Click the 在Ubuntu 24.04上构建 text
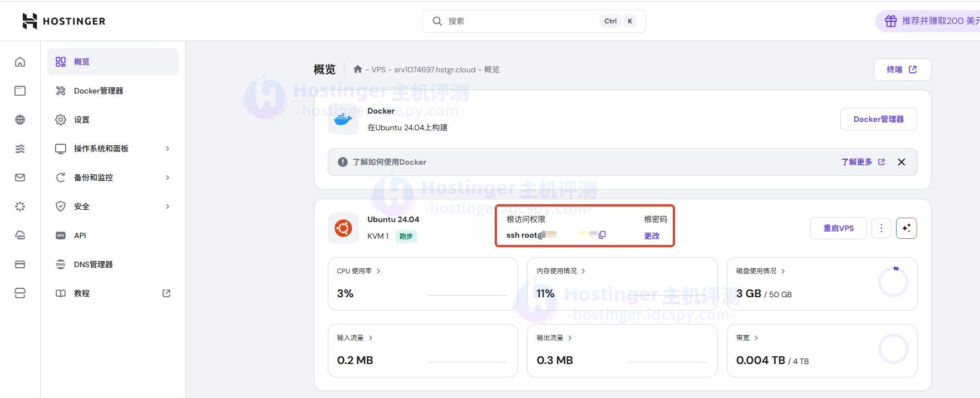The height and width of the screenshot is (398, 980). pos(407,127)
